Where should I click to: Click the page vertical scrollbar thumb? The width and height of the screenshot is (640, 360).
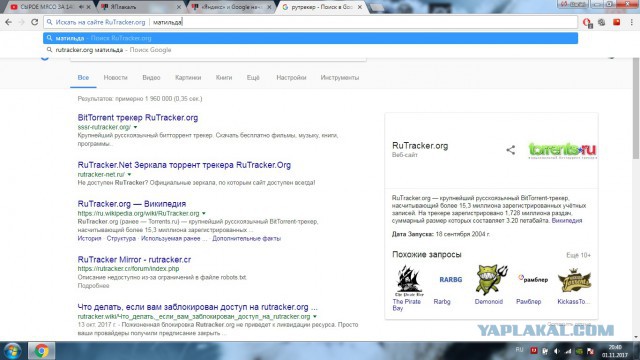point(636,108)
